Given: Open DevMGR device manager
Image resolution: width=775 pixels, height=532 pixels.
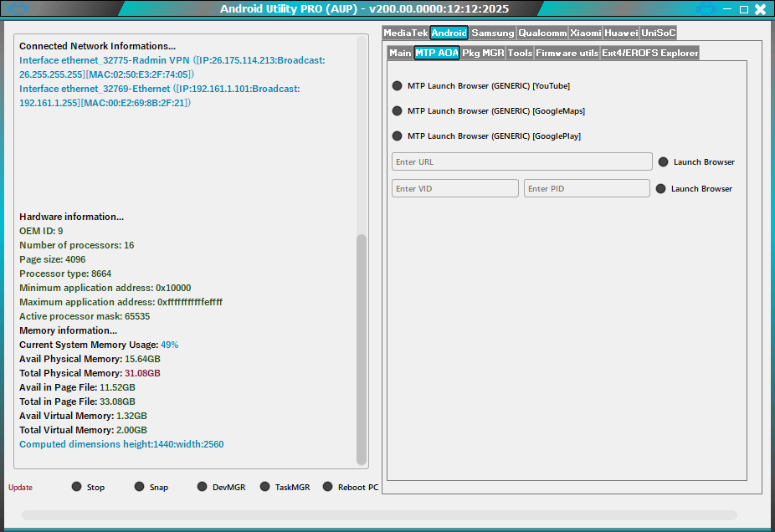Looking at the screenshot, I should tap(203, 487).
